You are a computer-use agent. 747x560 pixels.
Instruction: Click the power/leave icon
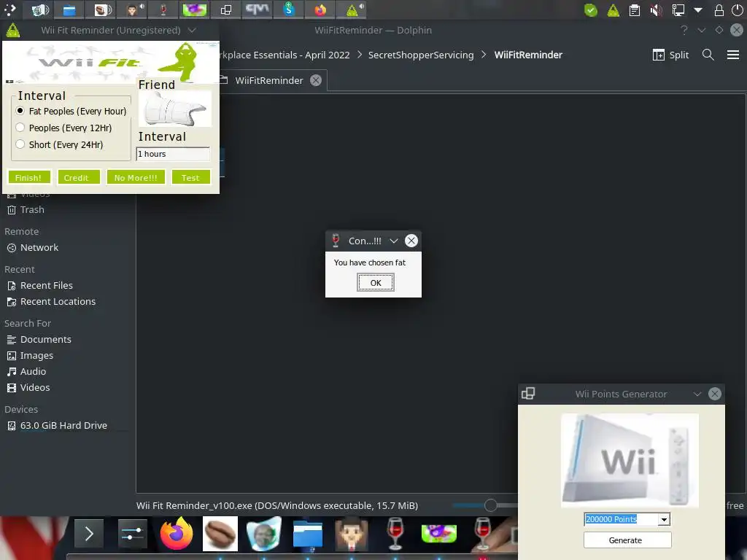[737, 10]
